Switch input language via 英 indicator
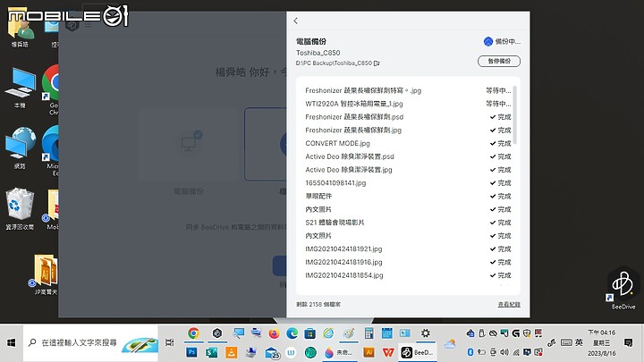Screen dimensions: 644x362 coord(579,342)
